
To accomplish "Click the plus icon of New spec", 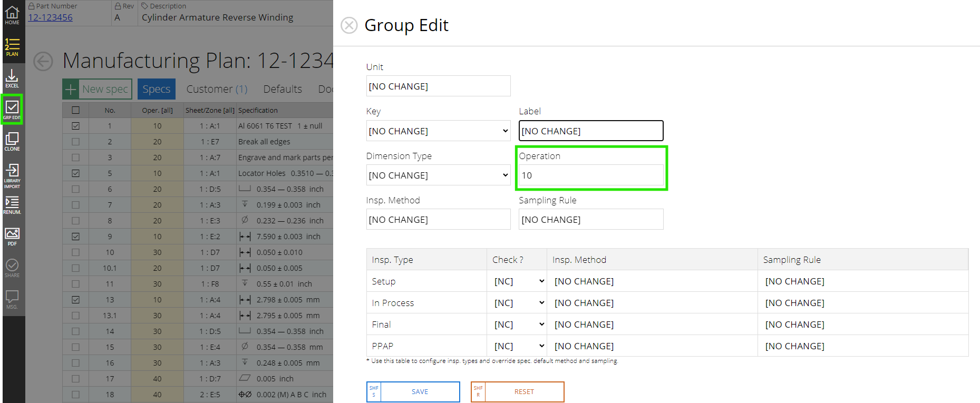I will (71, 89).
